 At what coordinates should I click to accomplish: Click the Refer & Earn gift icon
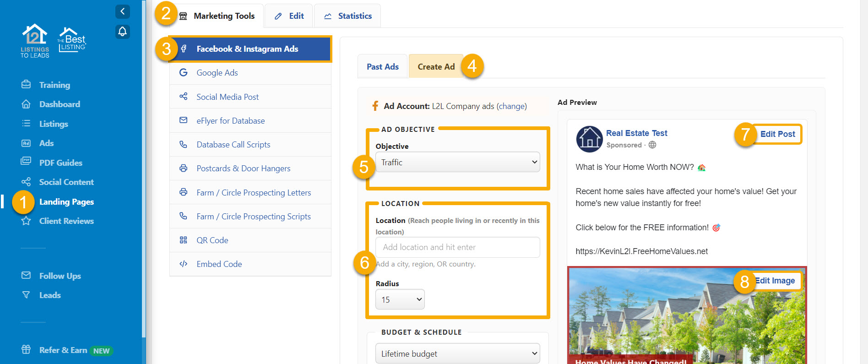[26, 350]
